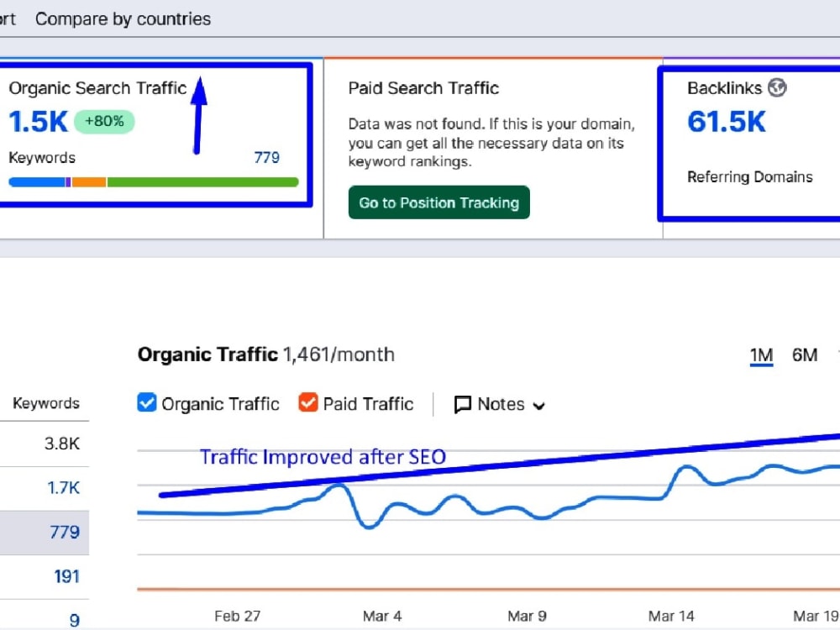Click the +80% growth badge
Screen dimensions: 840x630
click(104, 122)
